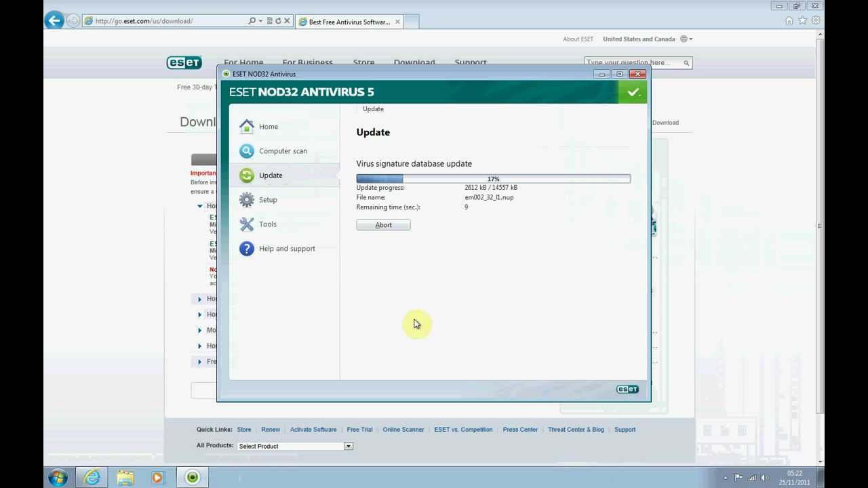Close the Best Free Antivirus tab
This screenshot has height=488, width=868.
click(397, 22)
